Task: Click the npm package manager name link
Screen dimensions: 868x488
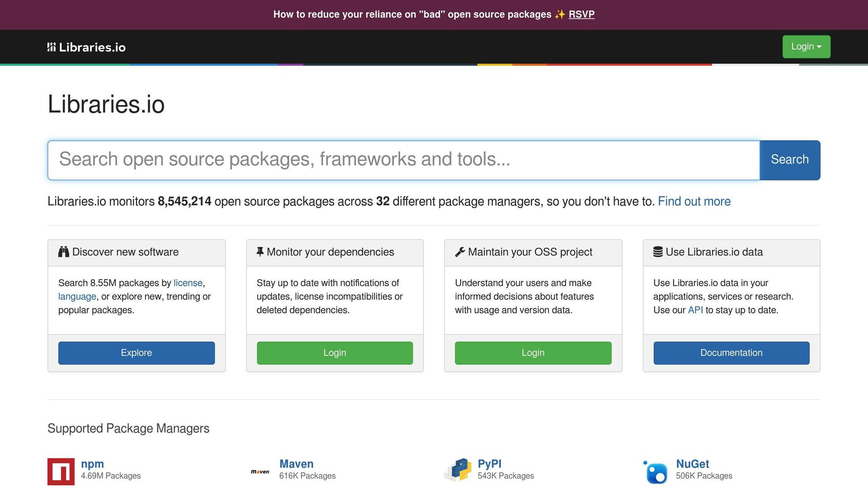Action: click(92, 463)
